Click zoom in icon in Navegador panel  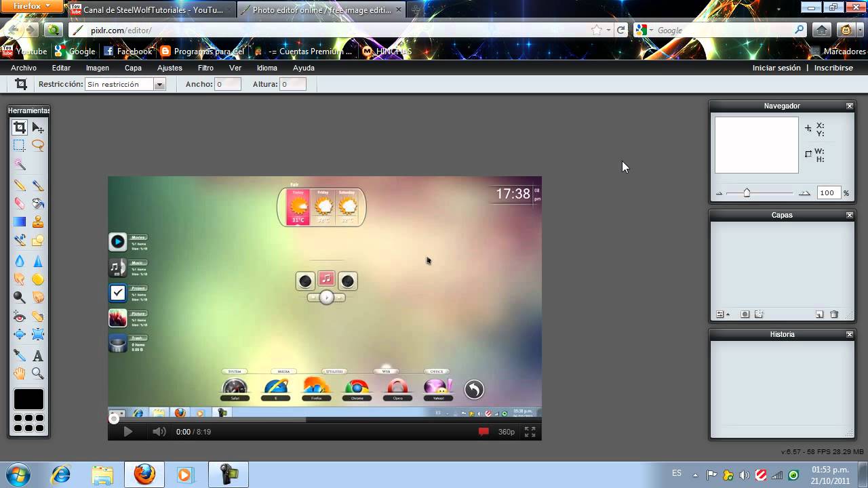pyautogui.click(x=804, y=194)
